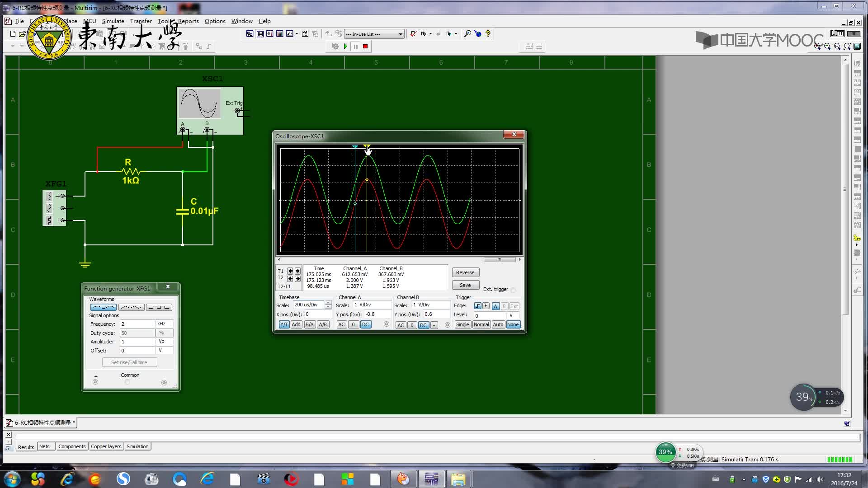Open the amplitude unit Vp dropdown
The height and width of the screenshot is (488, 868).
click(x=165, y=342)
